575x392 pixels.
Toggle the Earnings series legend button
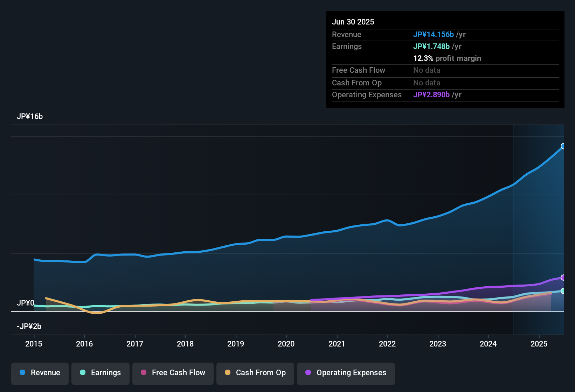(x=101, y=373)
